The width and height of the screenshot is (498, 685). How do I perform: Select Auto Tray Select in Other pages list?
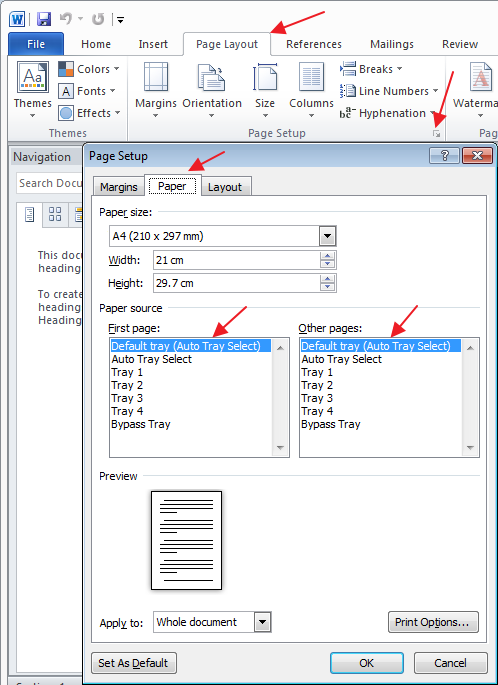pyautogui.click(x=380, y=359)
